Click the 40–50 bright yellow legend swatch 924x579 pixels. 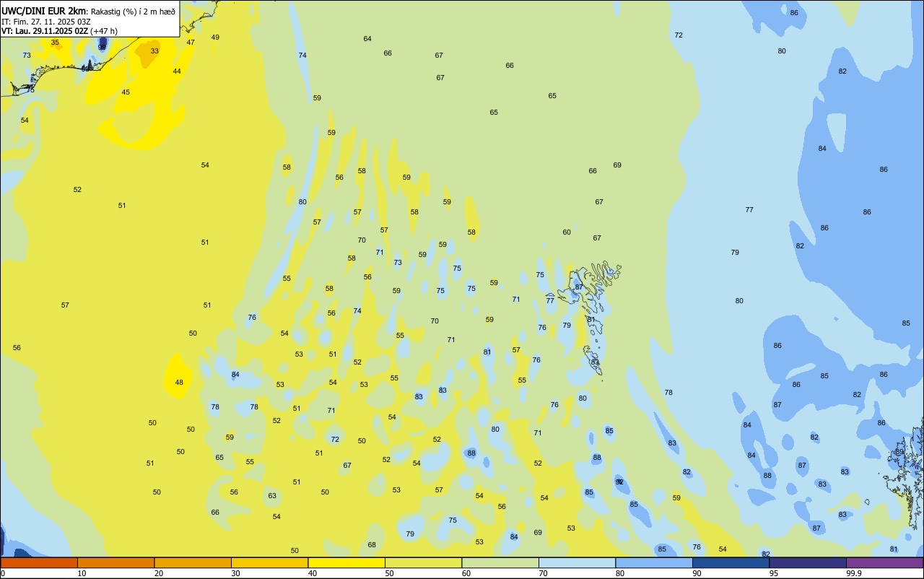[x=346, y=562]
